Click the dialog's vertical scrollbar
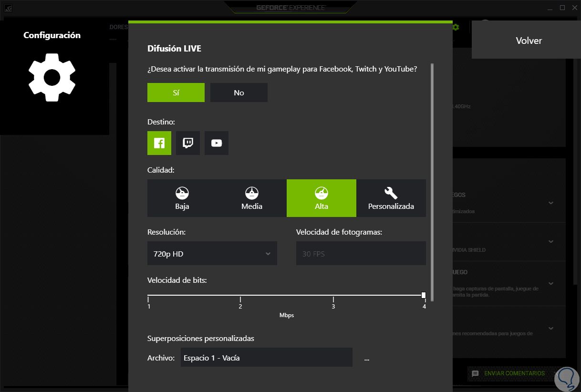The image size is (581, 392). point(433,182)
